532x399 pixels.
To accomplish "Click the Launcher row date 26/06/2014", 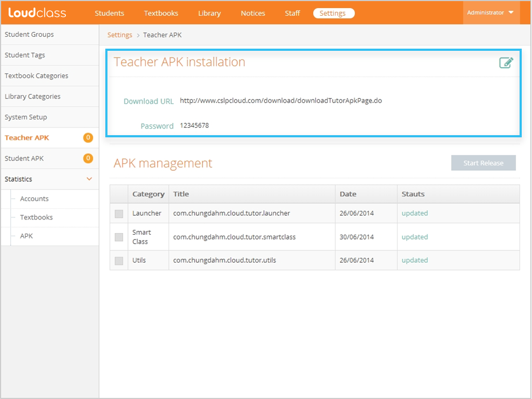I will (x=356, y=213).
